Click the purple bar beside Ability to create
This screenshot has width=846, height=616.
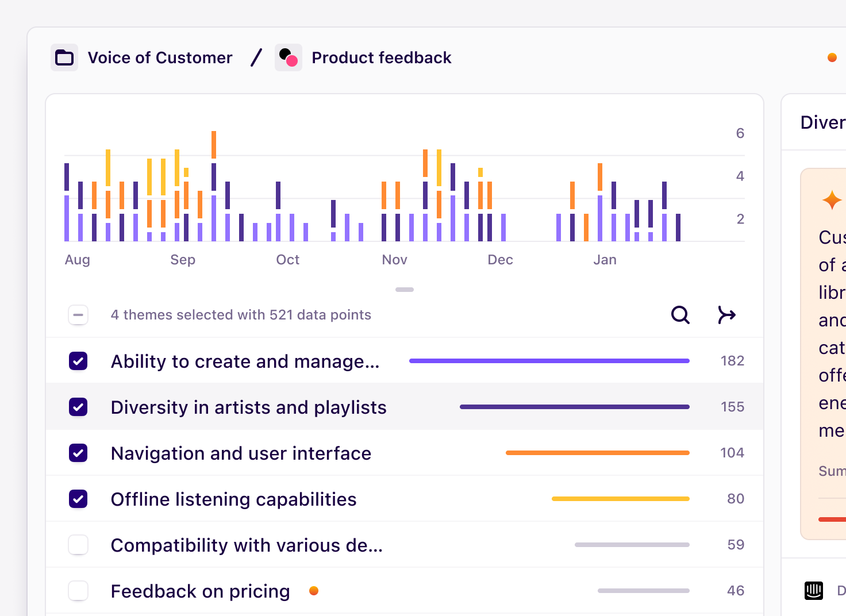[x=549, y=360]
